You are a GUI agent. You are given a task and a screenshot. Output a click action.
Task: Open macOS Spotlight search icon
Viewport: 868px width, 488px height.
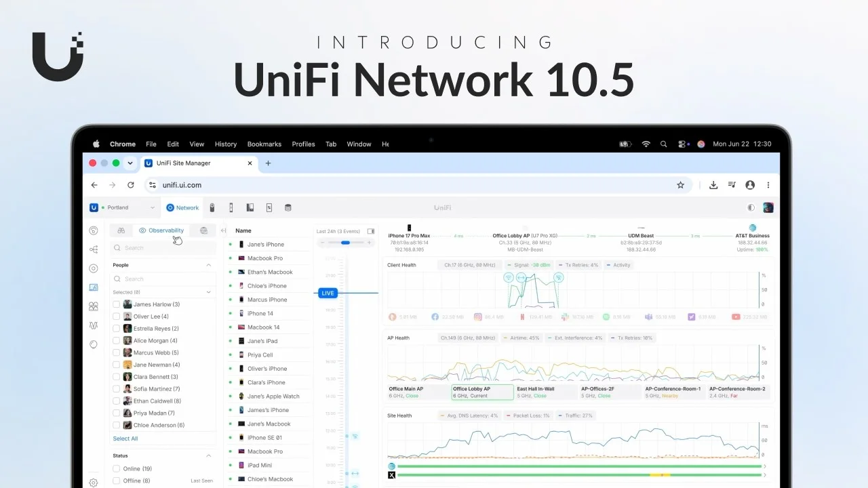coord(663,144)
